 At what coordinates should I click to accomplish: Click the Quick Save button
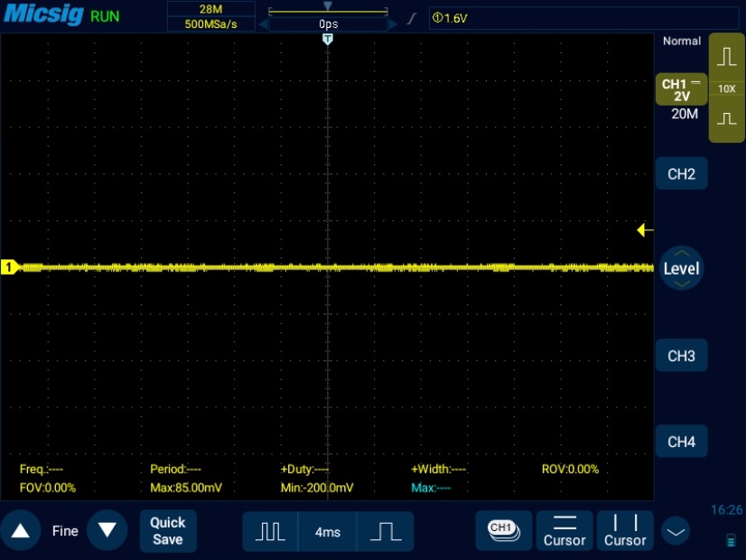pyautogui.click(x=168, y=530)
